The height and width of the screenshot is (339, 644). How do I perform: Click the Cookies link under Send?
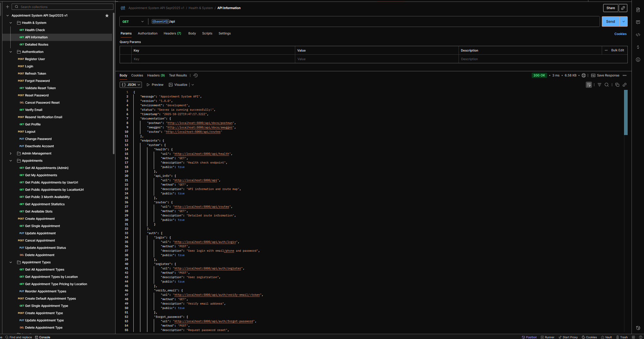(620, 34)
